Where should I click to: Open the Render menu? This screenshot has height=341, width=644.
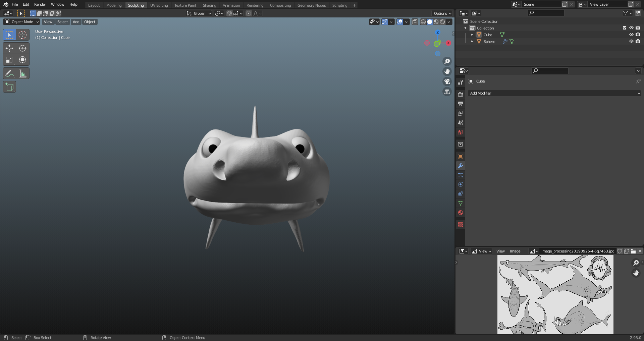point(40,4)
